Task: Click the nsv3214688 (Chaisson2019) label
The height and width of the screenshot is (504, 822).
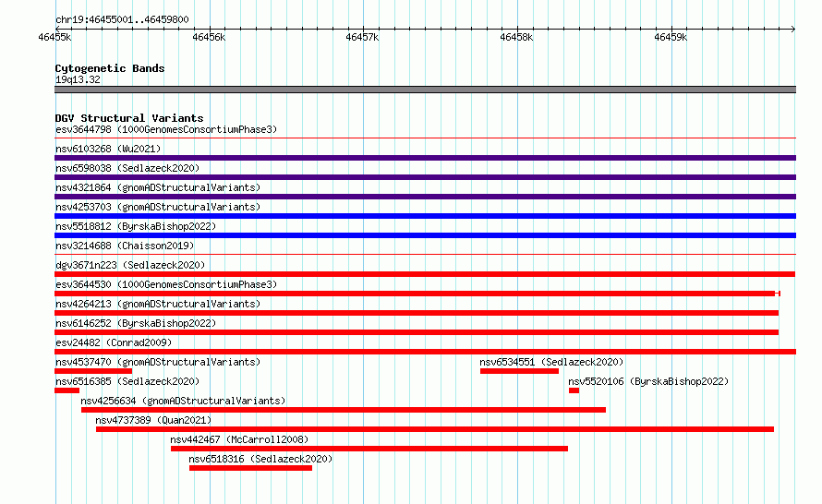Action: (125, 246)
